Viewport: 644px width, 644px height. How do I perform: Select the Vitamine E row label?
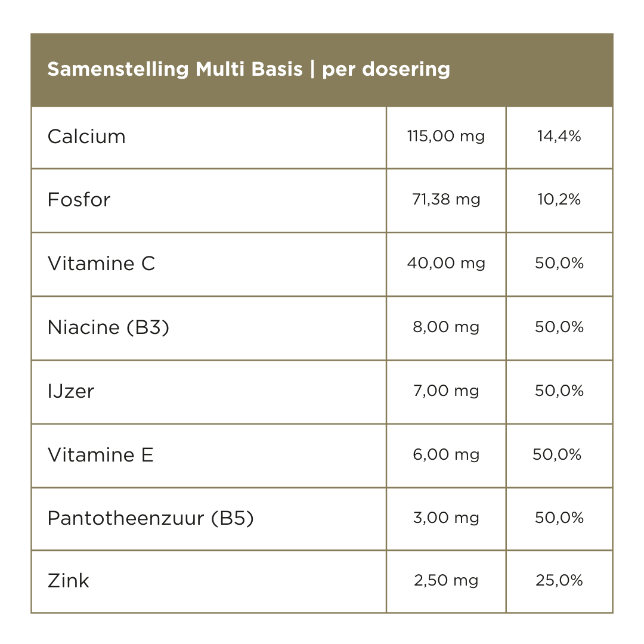coord(100,455)
